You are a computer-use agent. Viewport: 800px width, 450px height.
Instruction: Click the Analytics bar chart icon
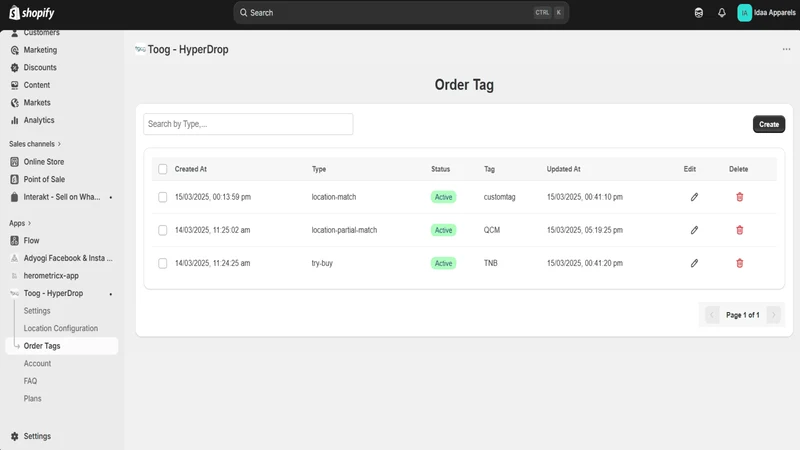pyautogui.click(x=14, y=120)
